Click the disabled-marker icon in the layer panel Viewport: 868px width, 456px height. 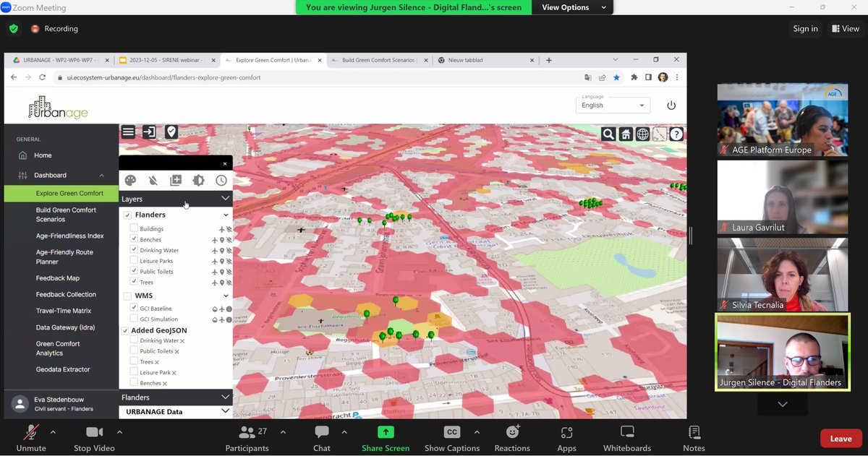[x=153, y=181]
